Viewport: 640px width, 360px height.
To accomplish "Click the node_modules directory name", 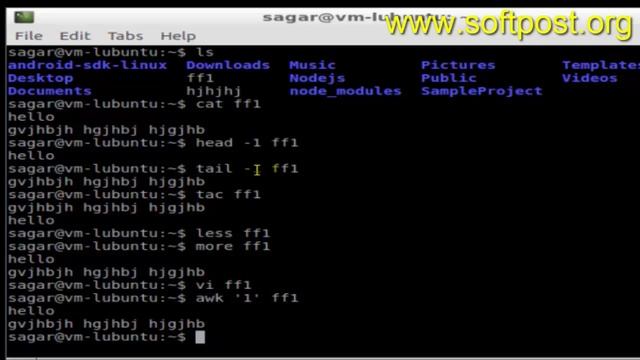I will (x=345, y=91).
